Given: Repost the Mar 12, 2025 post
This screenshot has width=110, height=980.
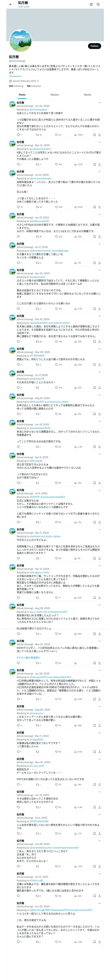Looking at the screenshot, I should click(37, 164).
